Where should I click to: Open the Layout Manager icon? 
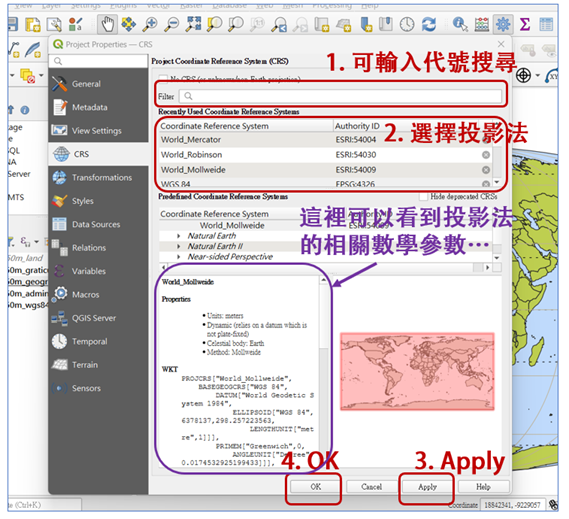coord(54,25)
